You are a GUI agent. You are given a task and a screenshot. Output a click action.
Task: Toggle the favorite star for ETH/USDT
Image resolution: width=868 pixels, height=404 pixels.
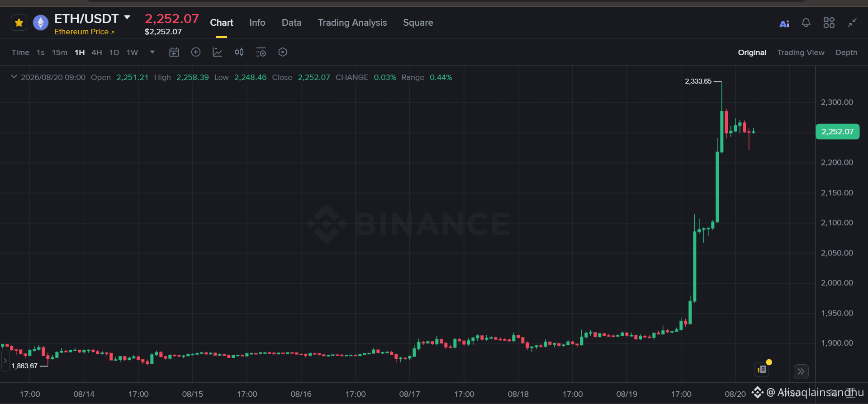point(19,23)
